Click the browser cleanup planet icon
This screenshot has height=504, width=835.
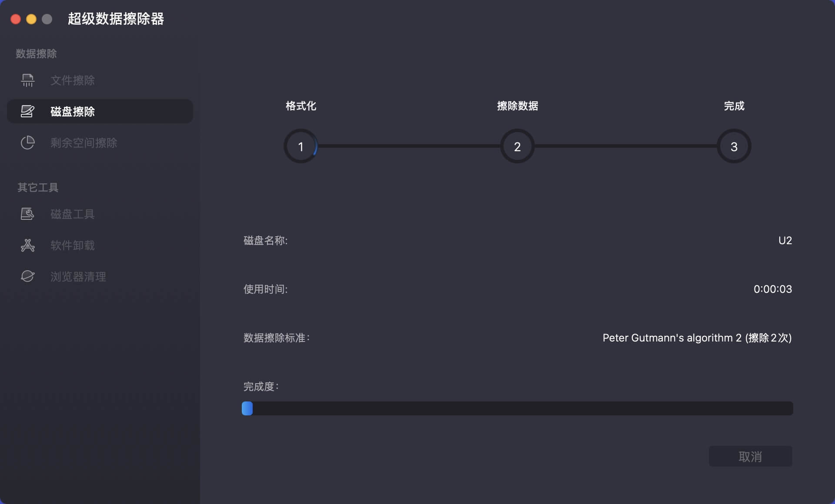click(27, 276)
